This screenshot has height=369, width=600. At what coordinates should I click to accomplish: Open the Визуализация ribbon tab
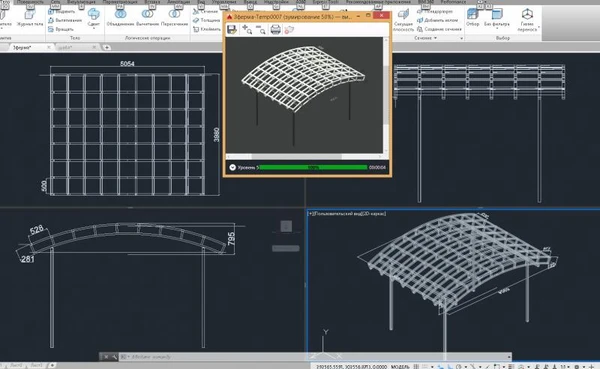[81, 2]
